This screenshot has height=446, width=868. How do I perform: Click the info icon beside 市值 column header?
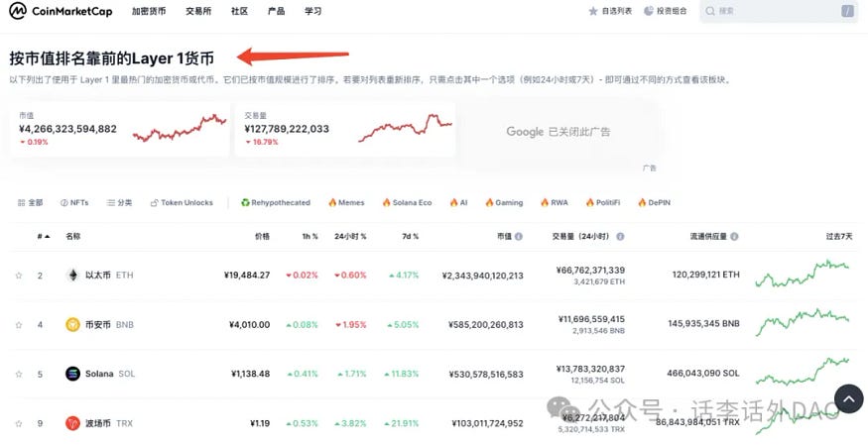pyautogui.click(x=520, y=237)
